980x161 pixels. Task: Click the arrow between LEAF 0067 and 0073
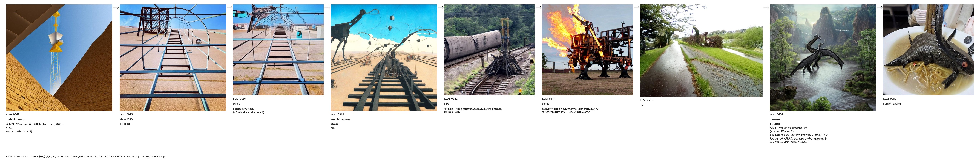116,7
